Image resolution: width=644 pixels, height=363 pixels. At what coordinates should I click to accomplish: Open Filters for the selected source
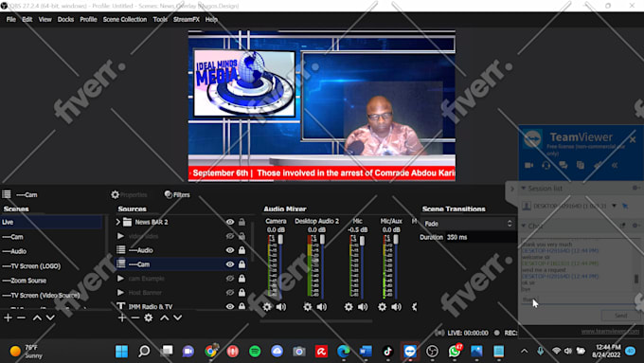click(x=177, y=194)
